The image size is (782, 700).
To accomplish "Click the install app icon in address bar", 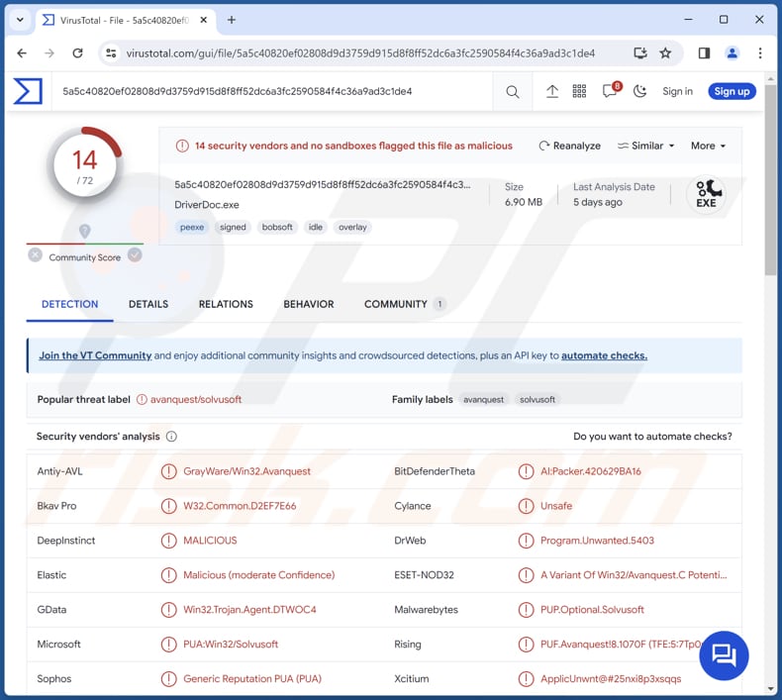I will [639, 52].
